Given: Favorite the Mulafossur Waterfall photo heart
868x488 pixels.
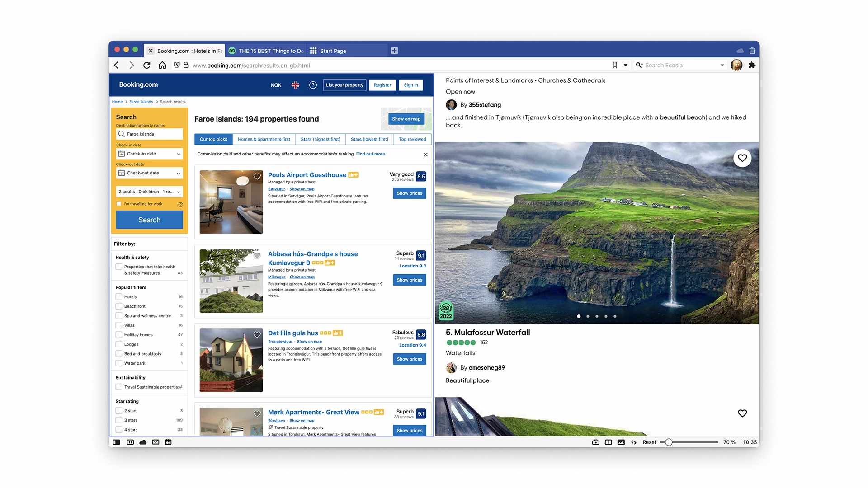Looking at the screenshot, I should [742, 158].
